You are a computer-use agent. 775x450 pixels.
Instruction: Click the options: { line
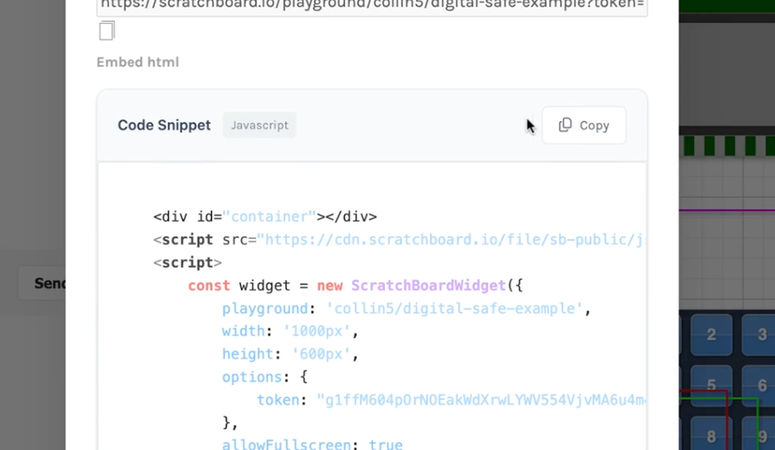pos(265,377)
